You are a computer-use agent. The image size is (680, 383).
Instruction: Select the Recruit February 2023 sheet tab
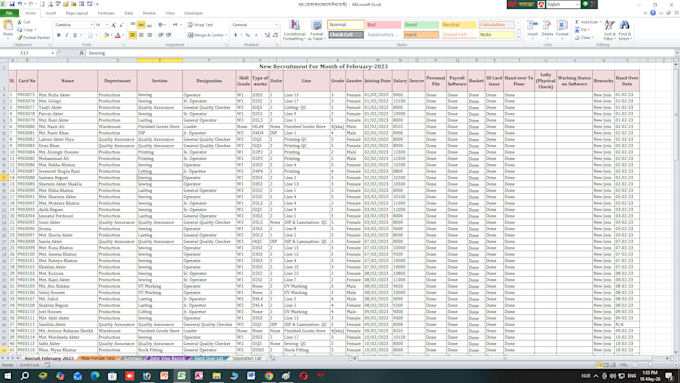pyautogui.click(x=49, y=358)
